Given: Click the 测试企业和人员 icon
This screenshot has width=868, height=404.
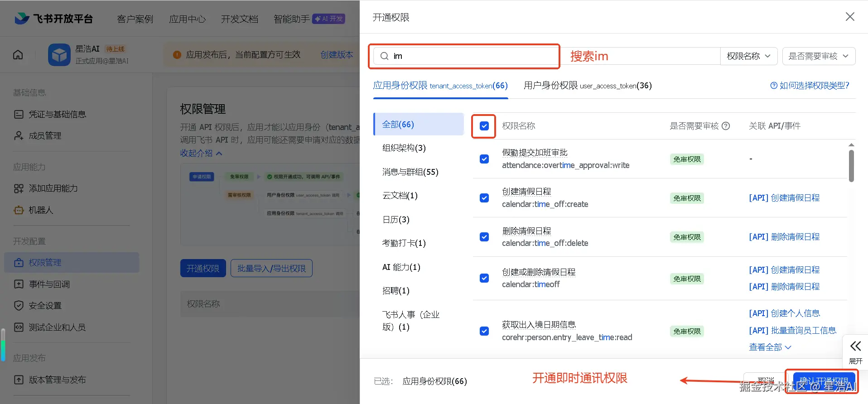Looking at the screenshot, I should [x=19, y=327].
